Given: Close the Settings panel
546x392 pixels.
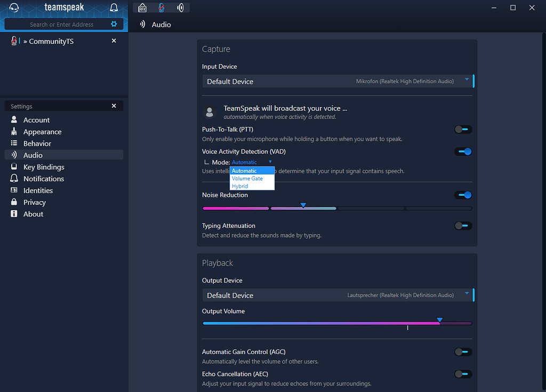Looking at the screenshot, I should coord(114,106).
